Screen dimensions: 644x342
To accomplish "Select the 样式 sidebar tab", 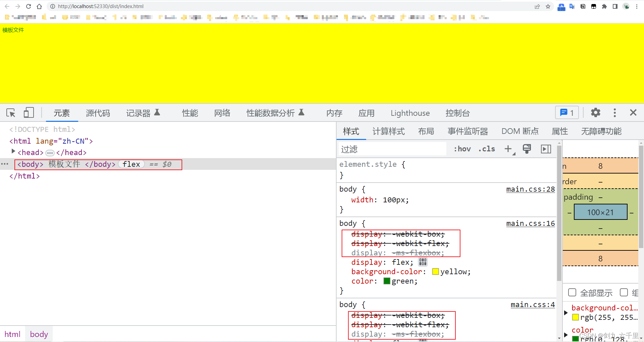I will point(351,131).
